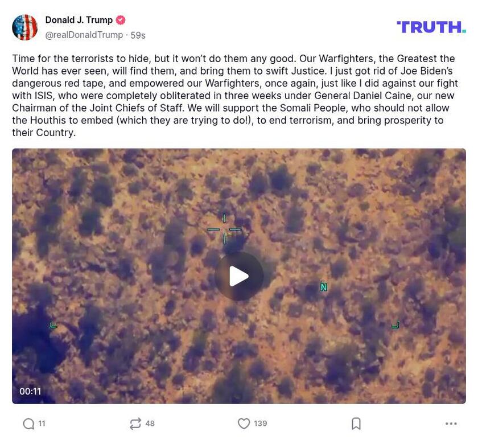Screen dimensions: 478x448
Task: Open the Donald J. Trump display name
Action: [x=79, y=20]
